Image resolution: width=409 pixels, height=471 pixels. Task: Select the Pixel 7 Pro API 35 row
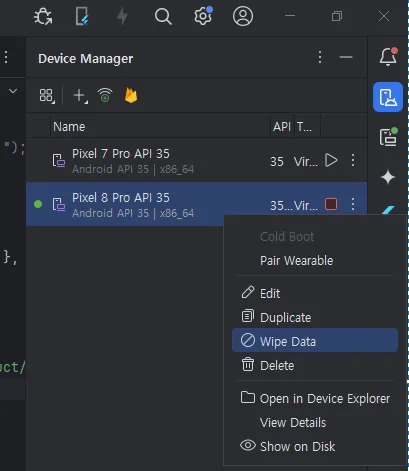point(197,160)
